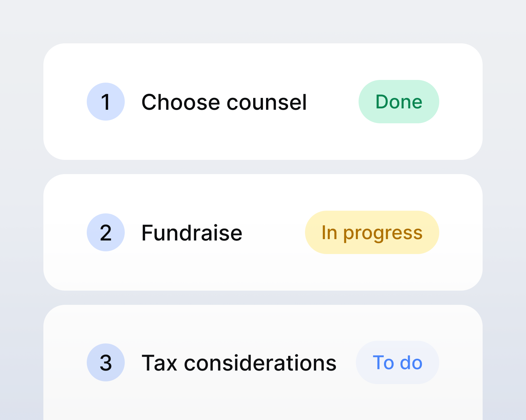Toggle Fundraise status from In progress
The width and height of the screenshot is (526, 420).
[x=371, y=232]
